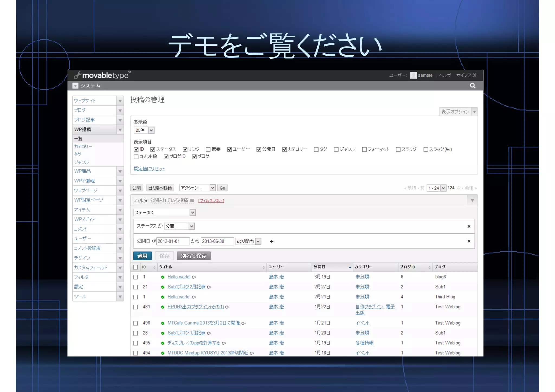This screenshot has width=555, height=392.
Task: Click the sample user avatar icon
Action: [413, 75]
